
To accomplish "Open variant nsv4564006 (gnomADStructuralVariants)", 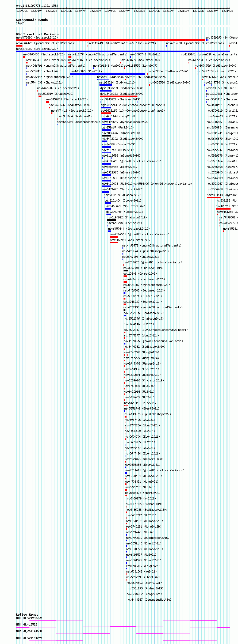I will click(162, 184).
